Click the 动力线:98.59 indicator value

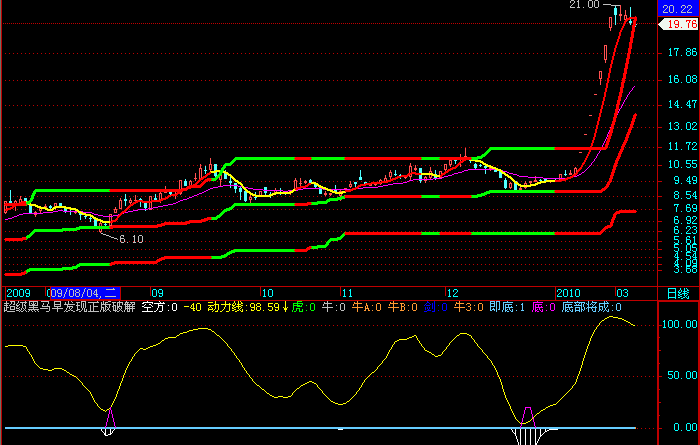(x=243, y=307)
